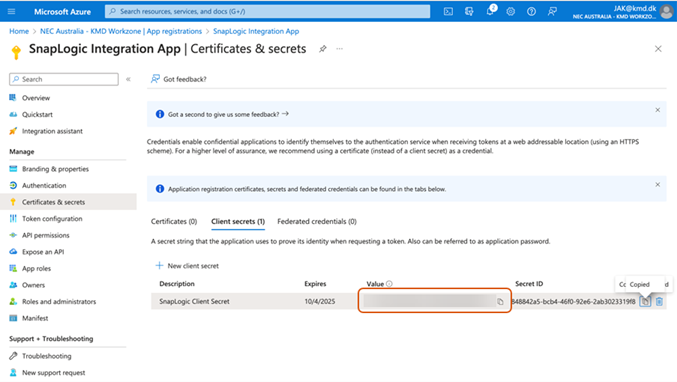
Task: Open the portal hamburger menu
Action: coord(12,12)
